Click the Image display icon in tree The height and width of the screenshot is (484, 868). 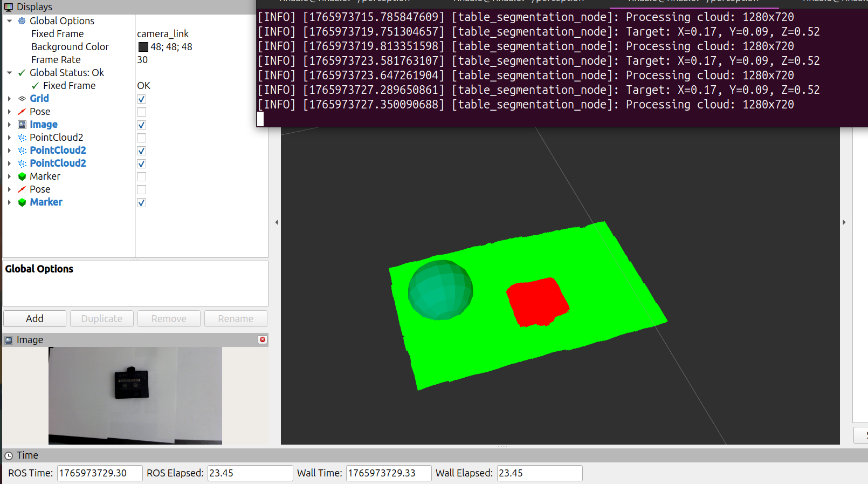pyautogui.click(x=22, y=124)
